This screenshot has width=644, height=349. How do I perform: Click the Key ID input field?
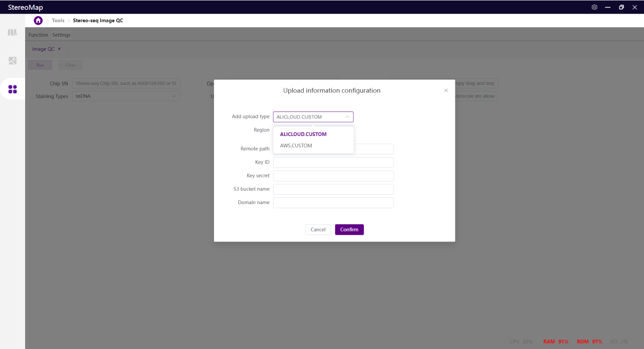[333, 162]
